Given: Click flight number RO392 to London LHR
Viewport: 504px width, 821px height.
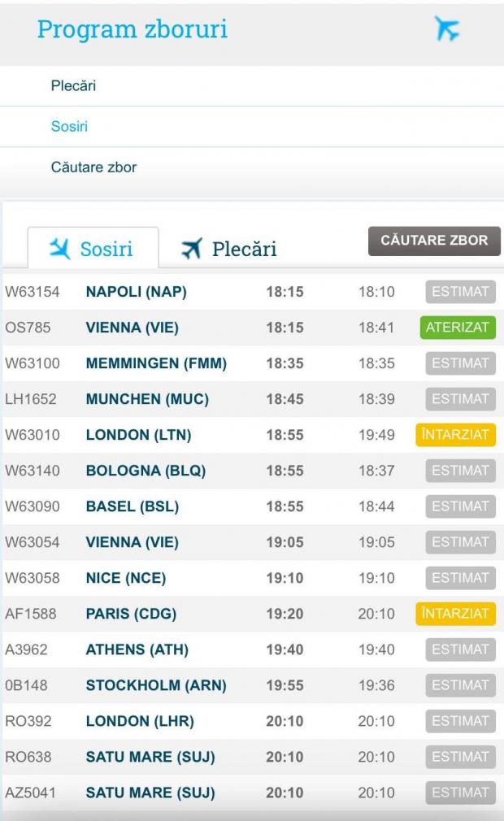Looking at the screenshot, I should pyautogui.click(x=28, y=721).
